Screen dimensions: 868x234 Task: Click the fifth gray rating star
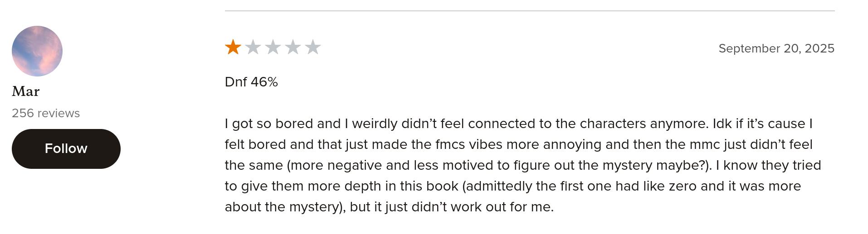point(313,47)
